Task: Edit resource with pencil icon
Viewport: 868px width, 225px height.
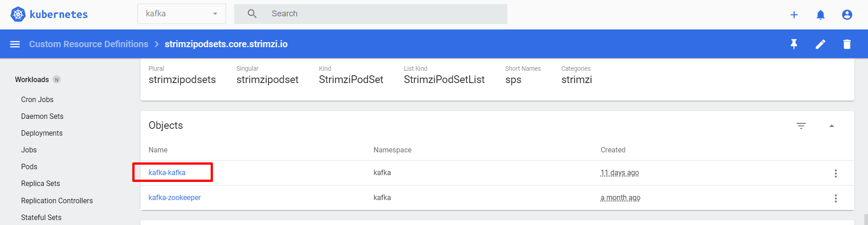Action: tap(820, 44)
